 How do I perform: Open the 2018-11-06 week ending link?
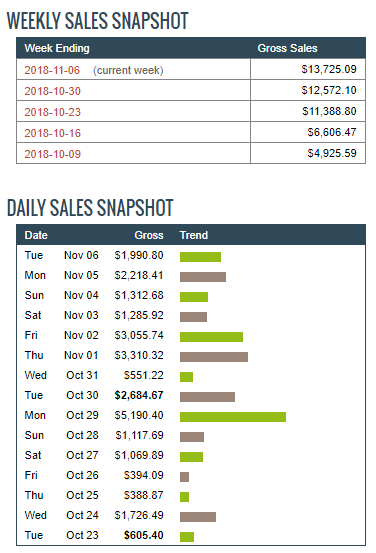52,70
